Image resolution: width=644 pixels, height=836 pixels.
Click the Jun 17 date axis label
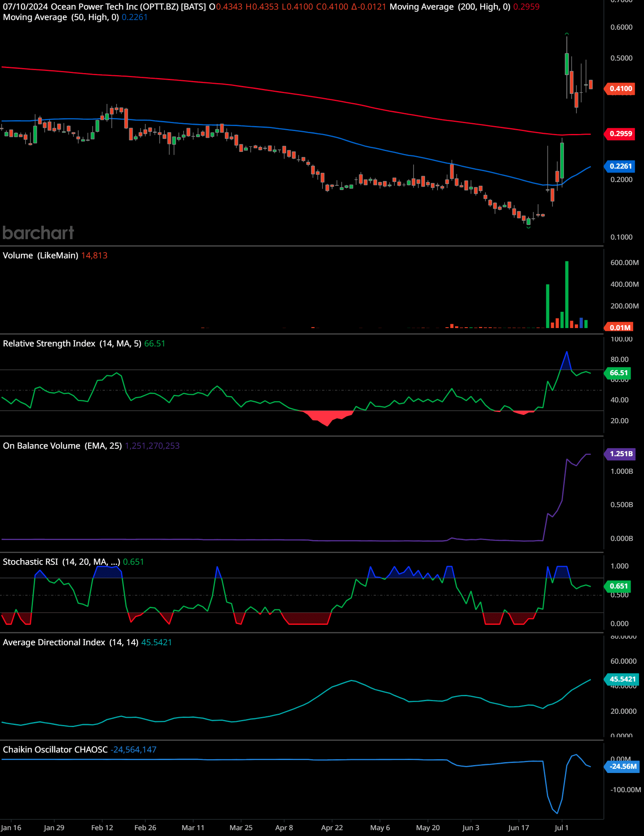click(518, 828)
